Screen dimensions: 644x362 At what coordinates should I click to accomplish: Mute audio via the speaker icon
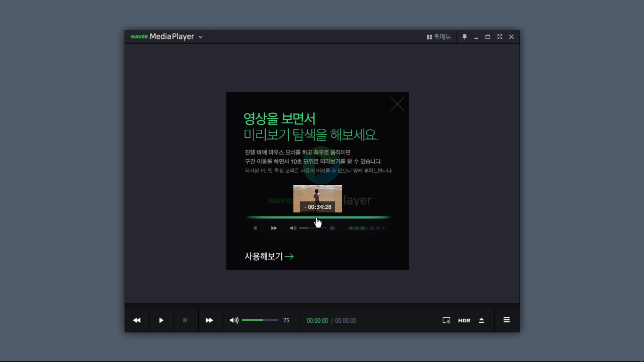point(234,320)
